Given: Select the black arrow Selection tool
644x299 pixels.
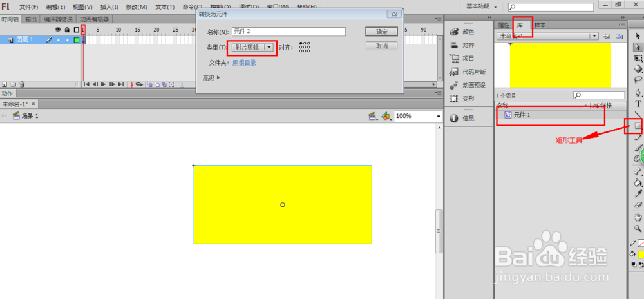Looking at the screenshot, I should click(638, 36).
